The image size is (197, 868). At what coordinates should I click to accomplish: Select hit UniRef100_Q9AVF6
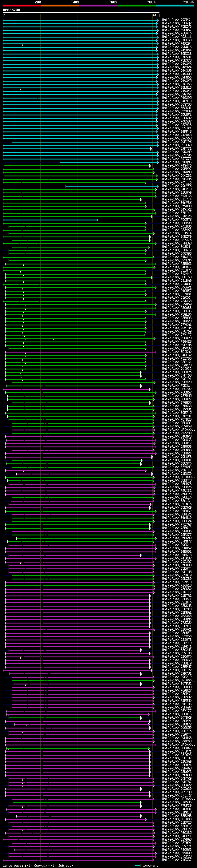click(x=177, y=186)
